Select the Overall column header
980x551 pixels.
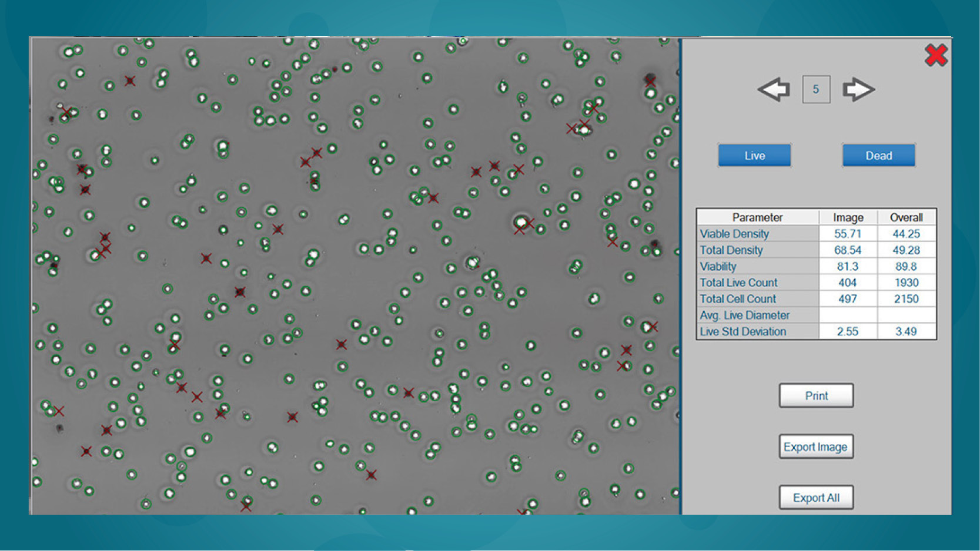tap(906, 217)
